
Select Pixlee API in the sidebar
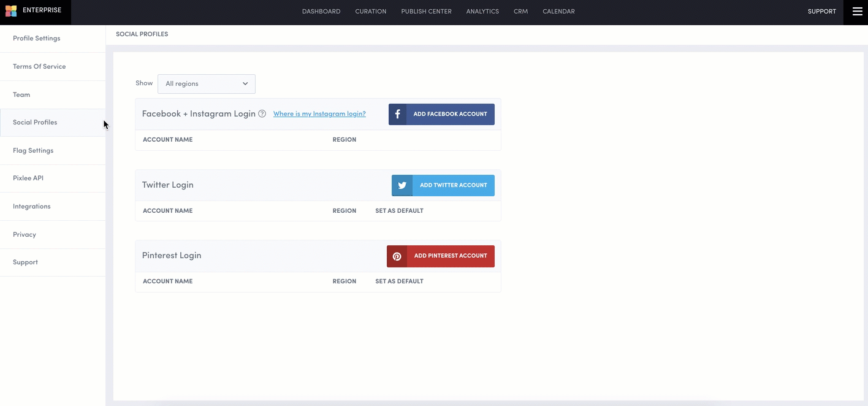pyautogui.click(x=28, y=178)
